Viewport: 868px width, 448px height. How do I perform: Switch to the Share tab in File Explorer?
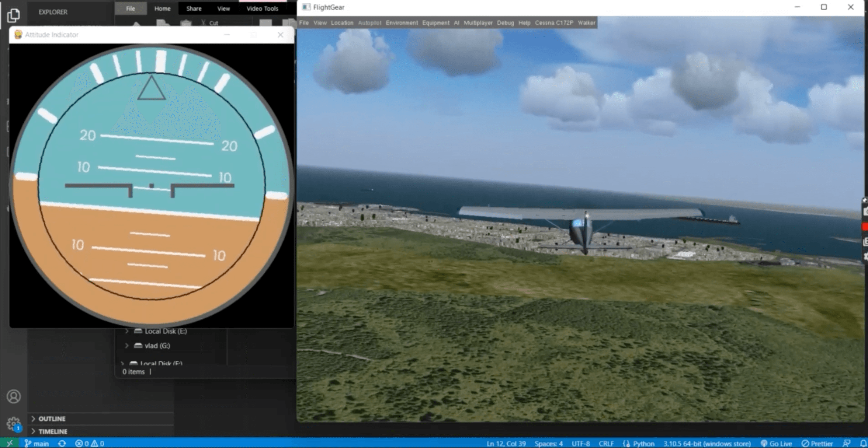pos(193,9)
